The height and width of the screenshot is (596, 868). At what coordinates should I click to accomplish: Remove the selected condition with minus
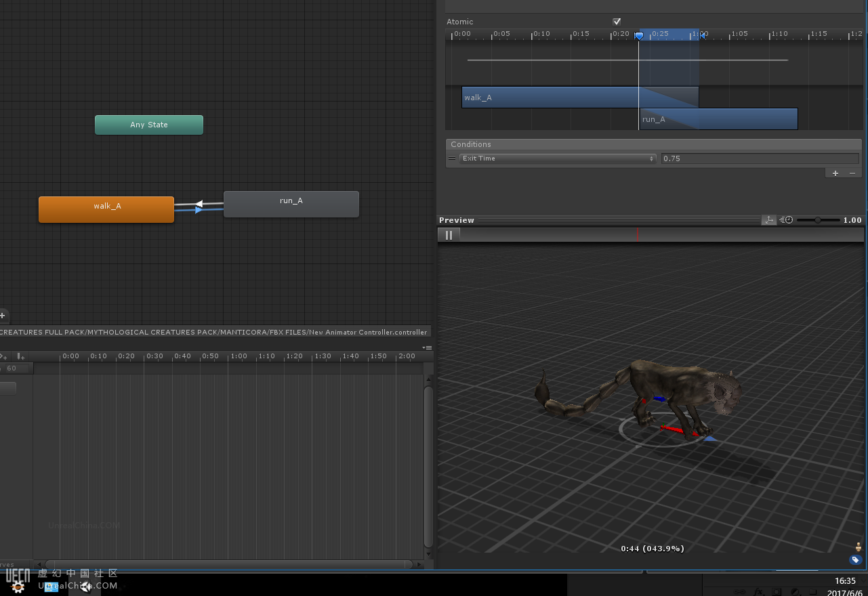[x=852, y=173]
